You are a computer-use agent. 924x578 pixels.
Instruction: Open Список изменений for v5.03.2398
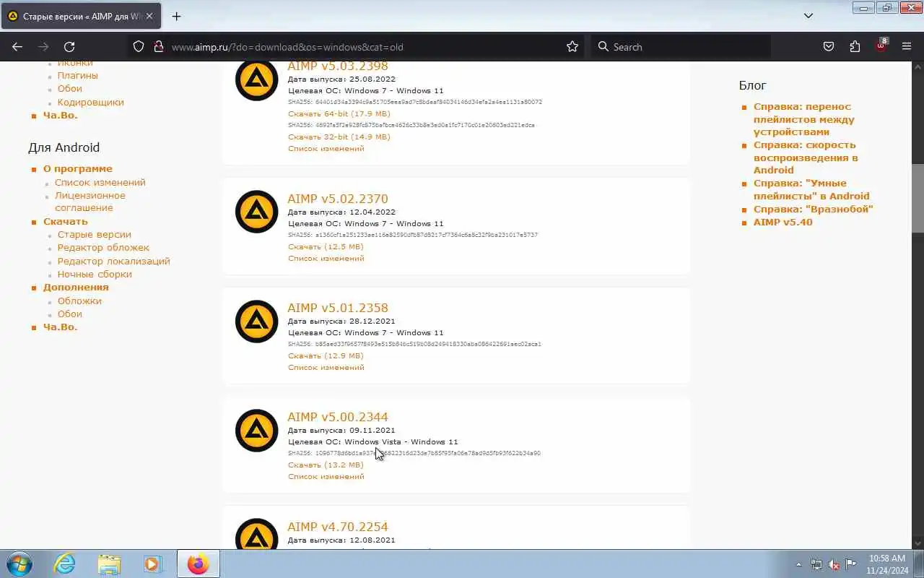pos(326,148)
